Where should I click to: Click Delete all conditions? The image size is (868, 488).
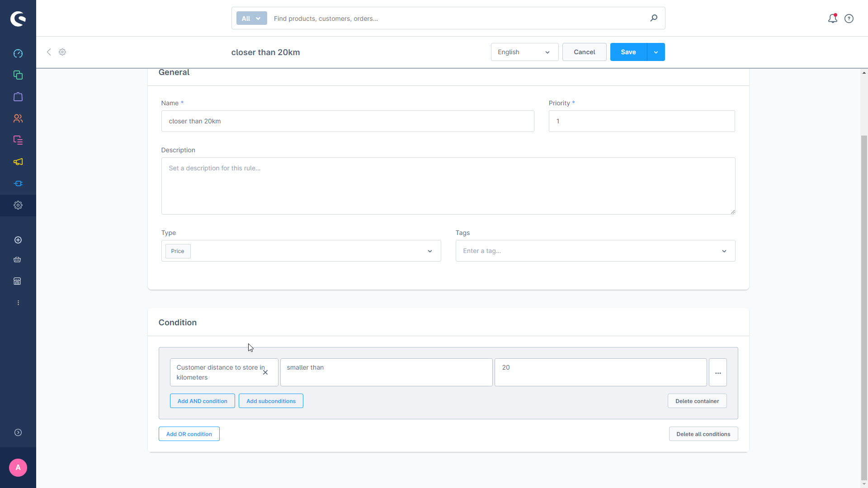pyautogui.click(x=703, y=434)
